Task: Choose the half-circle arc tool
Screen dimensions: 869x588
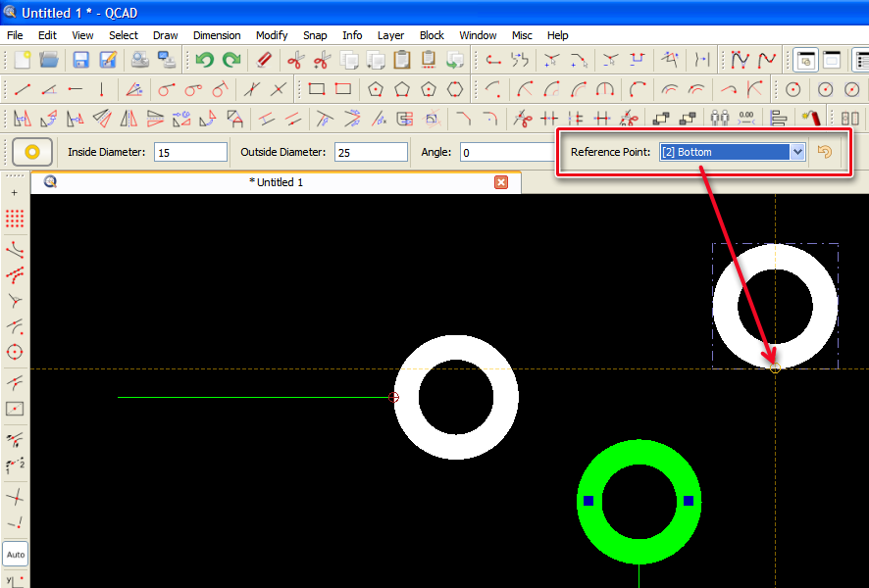Action: click(x=604, y=89)
